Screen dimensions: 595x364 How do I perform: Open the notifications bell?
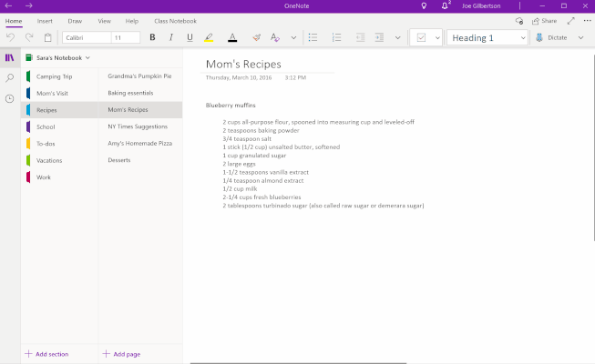446,5
